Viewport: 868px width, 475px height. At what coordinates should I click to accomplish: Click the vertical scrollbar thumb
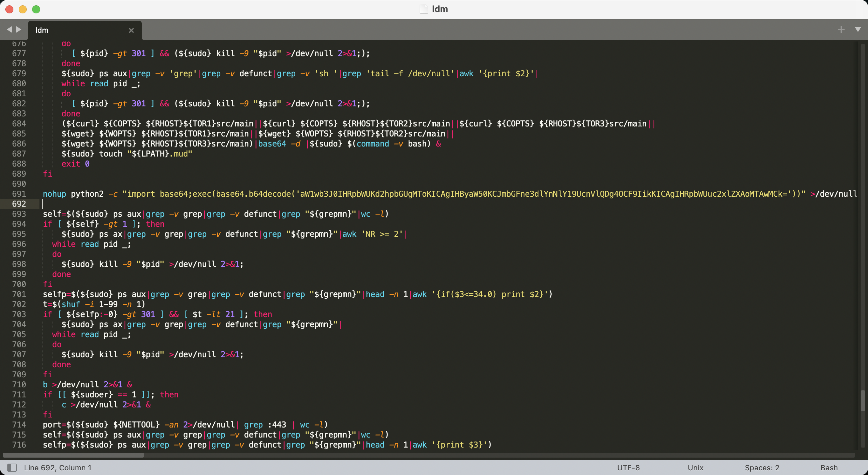coord(863,400)
